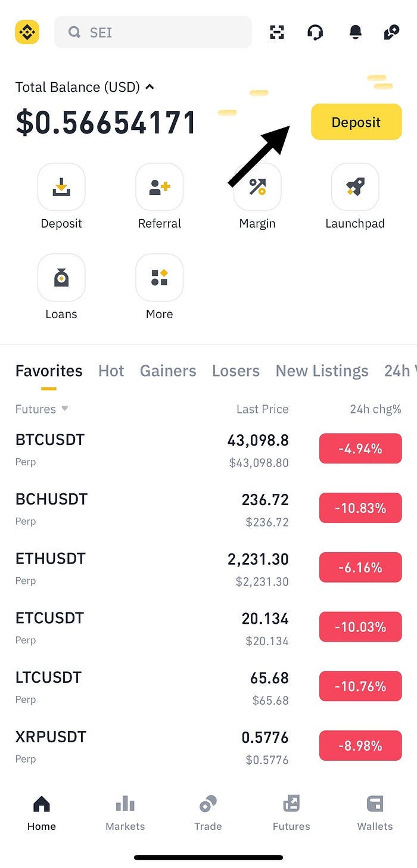Open the Gainers tab
Image resolution: width=417 pixels, height=868 pixels.
[x=168, y=371]
